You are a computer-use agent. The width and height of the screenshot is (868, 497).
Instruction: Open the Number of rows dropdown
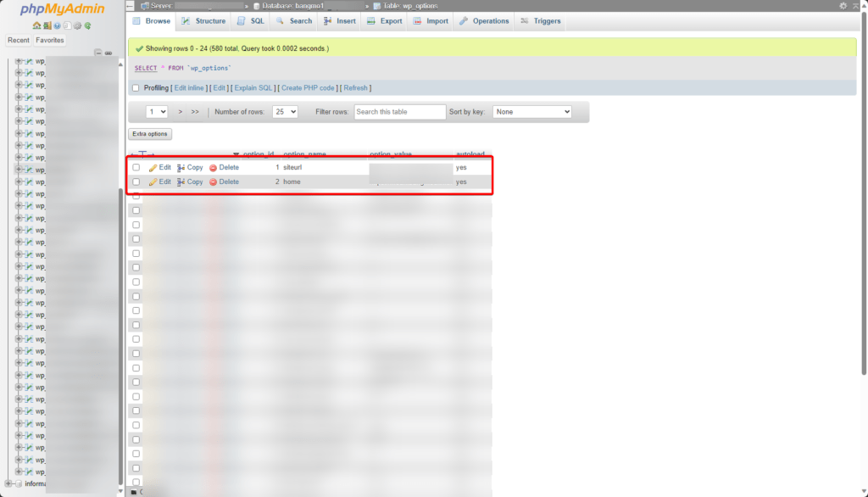pos(284,112)
